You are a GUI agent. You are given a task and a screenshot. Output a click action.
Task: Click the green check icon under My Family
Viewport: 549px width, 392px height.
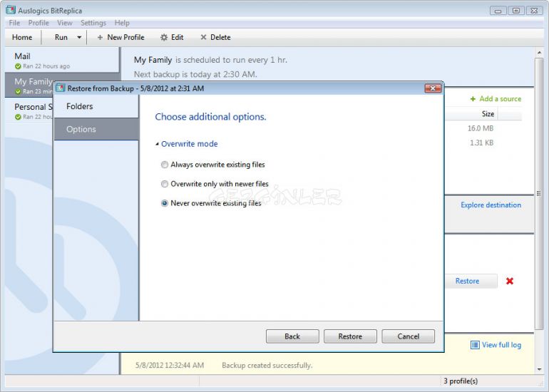[18, 92]
